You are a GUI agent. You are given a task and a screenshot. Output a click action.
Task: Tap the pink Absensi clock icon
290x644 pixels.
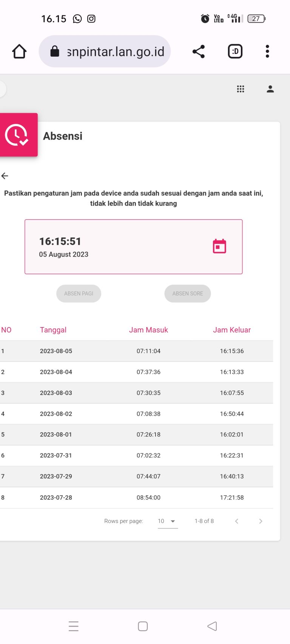[17, 135]
